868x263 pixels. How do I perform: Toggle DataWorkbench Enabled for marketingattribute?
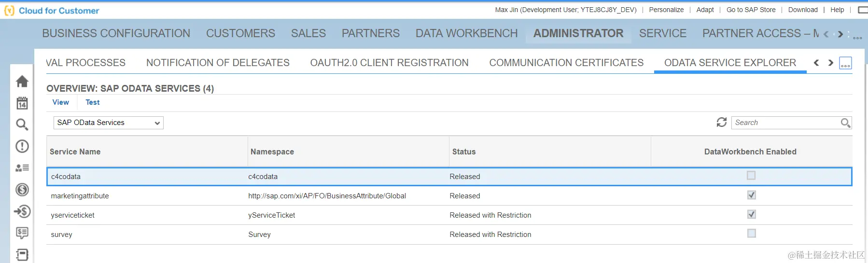pyautogui.click(x=751, y=195)
